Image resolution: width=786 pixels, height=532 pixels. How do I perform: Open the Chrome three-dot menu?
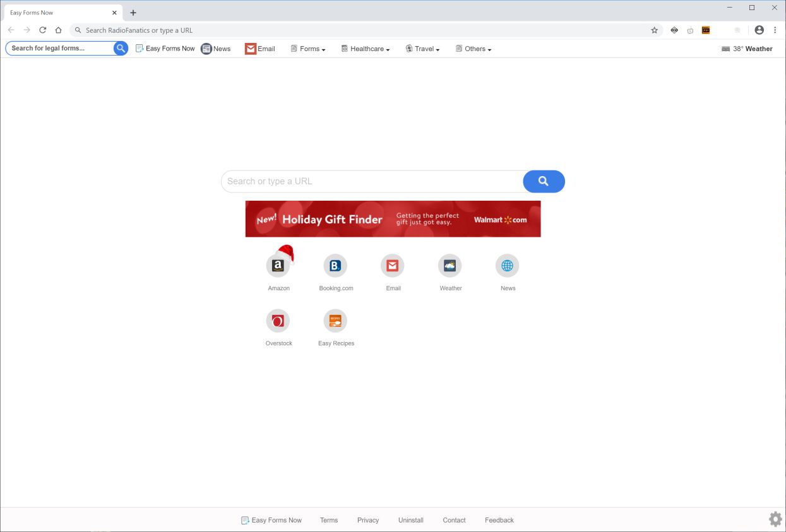pyautogui.click(x=775, y=30)
